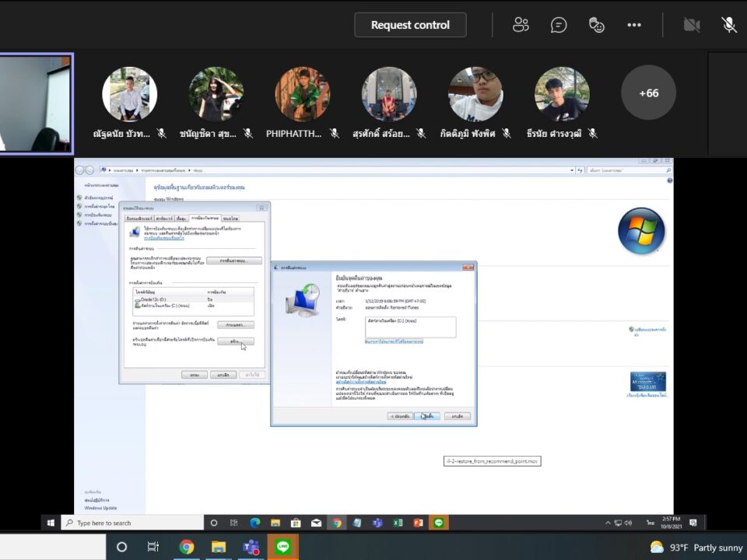Open the Teams reactions icon
The width and height of the screenshot is (747, 560).
597,25
